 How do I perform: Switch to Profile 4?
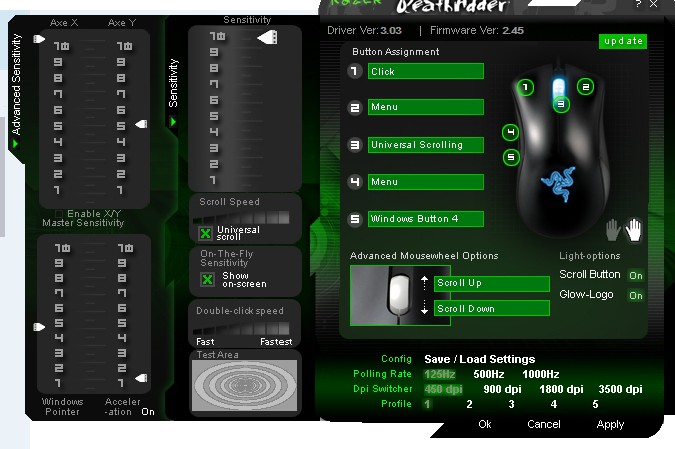[x=554, y=404]
